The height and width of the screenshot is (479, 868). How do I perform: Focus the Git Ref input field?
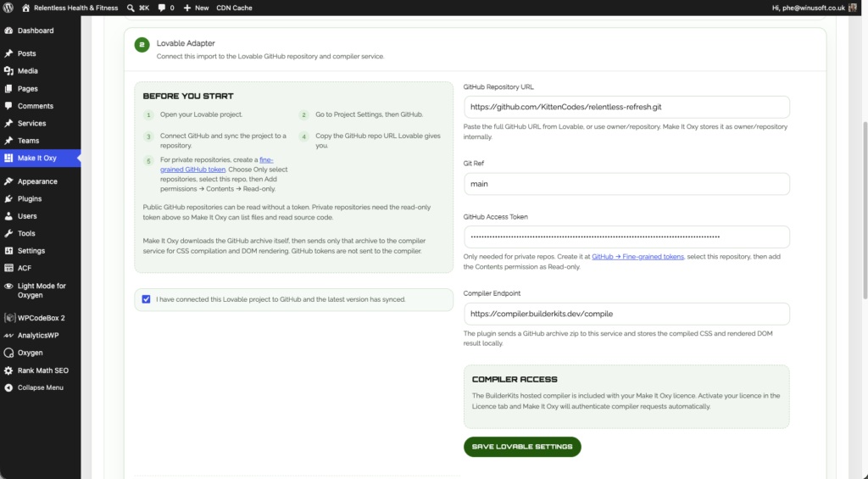pos(626,184)
